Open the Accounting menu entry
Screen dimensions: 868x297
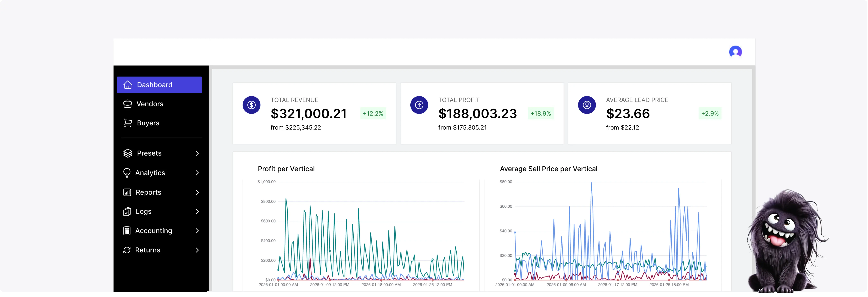pyautogui.click(x=153, y=231)
